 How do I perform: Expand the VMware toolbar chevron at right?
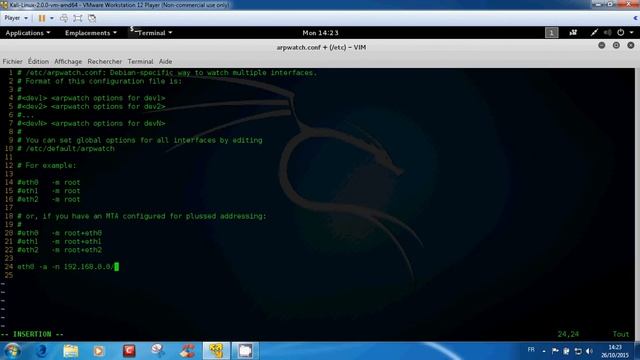click(x=636, y=18)
